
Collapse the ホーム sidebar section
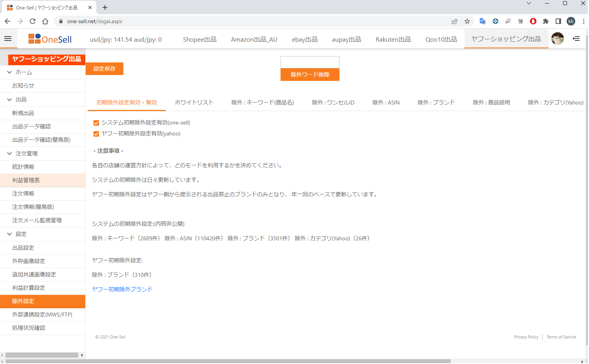(x=9, y=72)
